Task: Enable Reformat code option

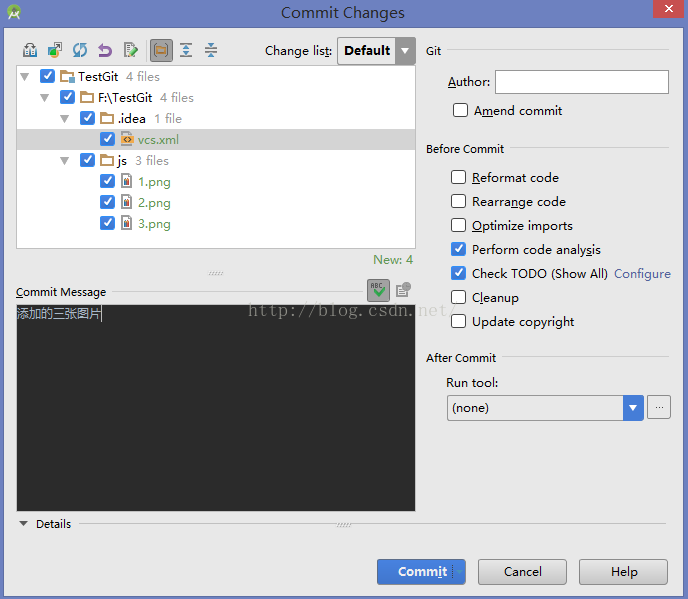Action: point(459,177)
